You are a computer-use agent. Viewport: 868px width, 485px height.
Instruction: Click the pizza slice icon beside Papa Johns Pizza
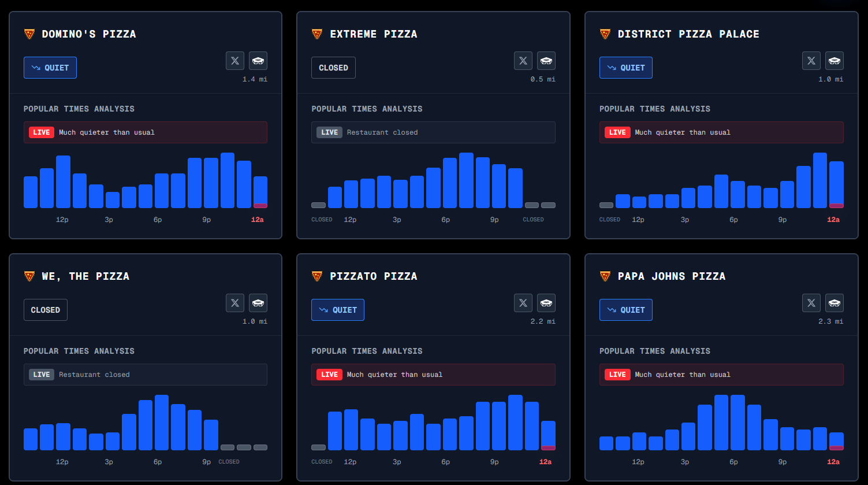click(x=605, y=276)
